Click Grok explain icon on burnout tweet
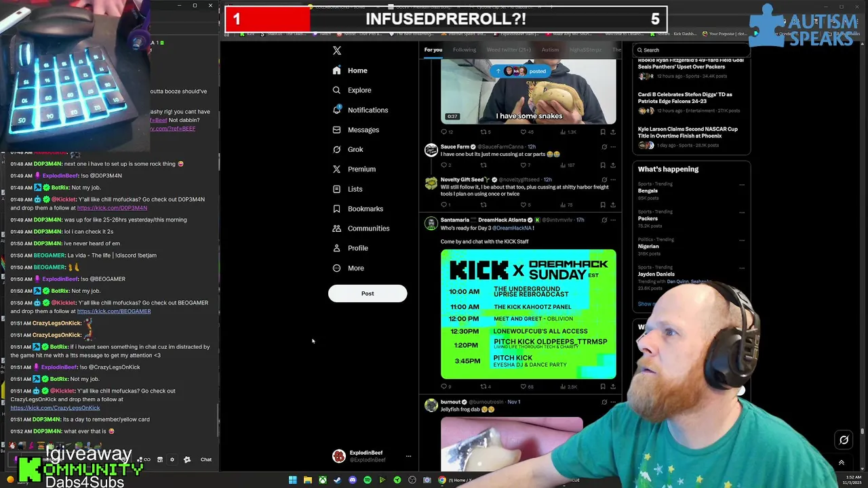868x488 pixels. point(604,402)
